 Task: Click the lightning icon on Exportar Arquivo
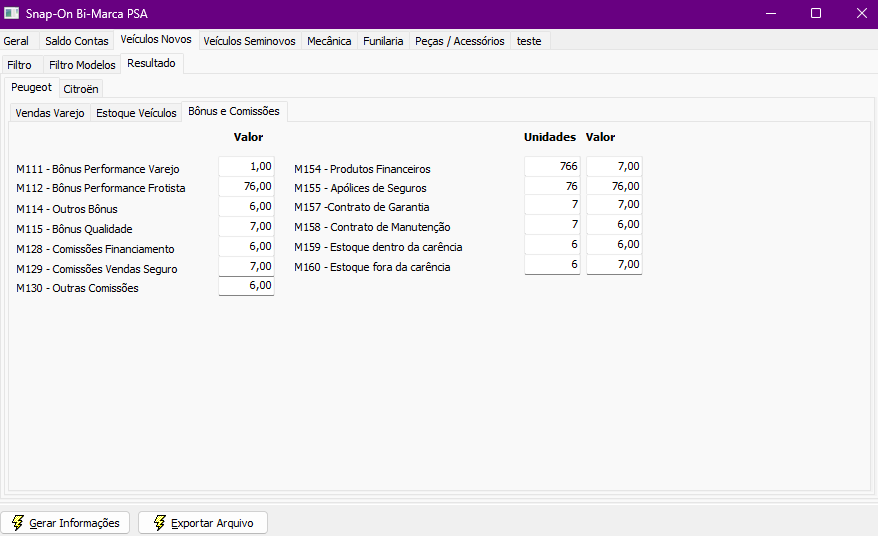(160, 523)
